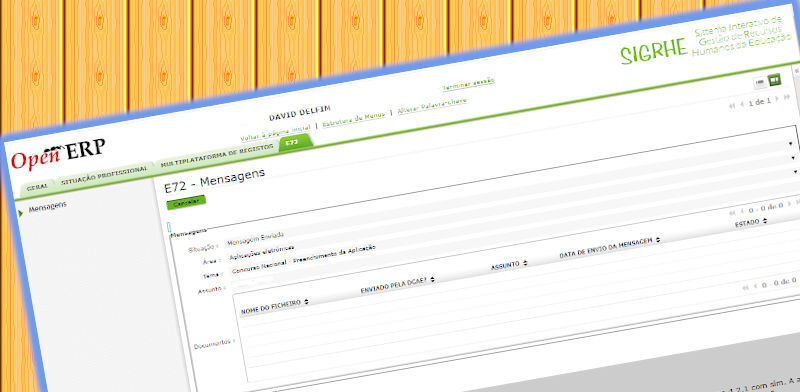This screenshot has height=392, width=800.
Task: Click the OpenERP logo
Action: 58,155
